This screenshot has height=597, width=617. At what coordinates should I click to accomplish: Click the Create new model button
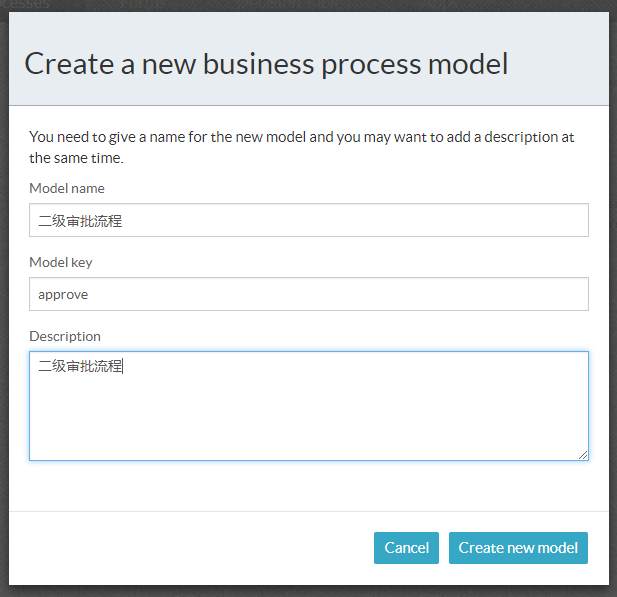[x=518, y=548]
